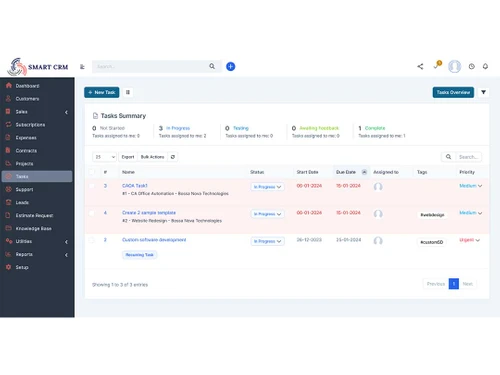Click the #webdesign tag
This screenshot has height=375, width=500.
(432, 215)
